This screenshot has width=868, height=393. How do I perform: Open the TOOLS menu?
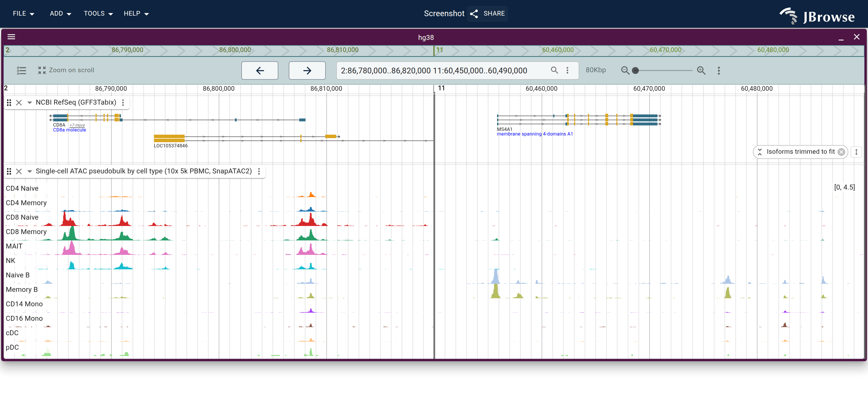(x=98, y=14)
